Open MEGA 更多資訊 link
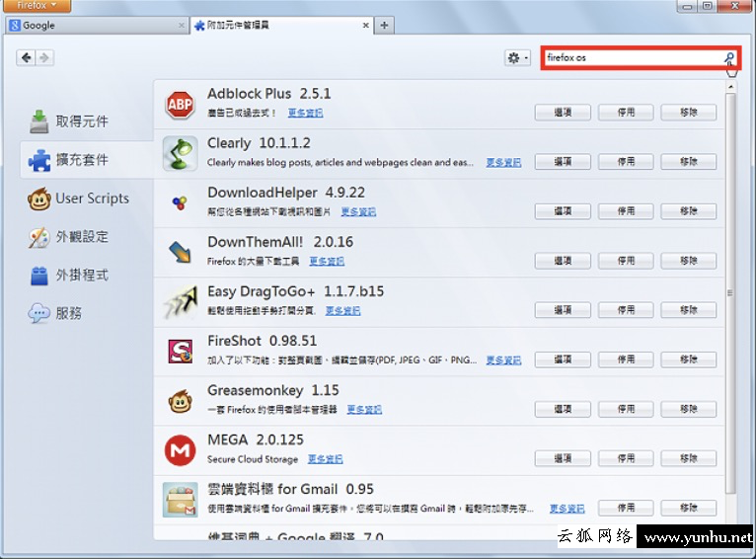The width and height of the screenshot is (756, 559). tap(326, 459)
